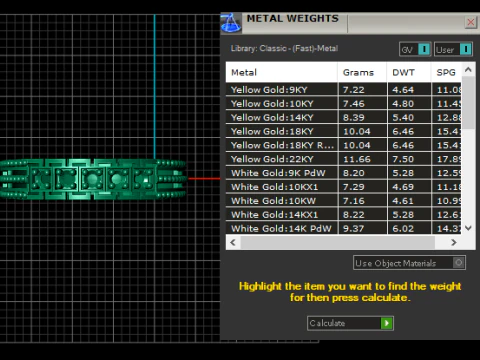Select the White Gold:9K PdW row
The height and width of the screenshot is (360, 480).
(344, 173)
